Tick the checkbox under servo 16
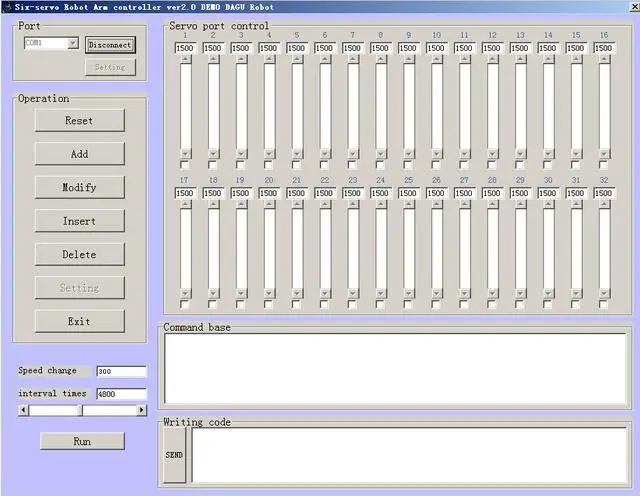The height and width of the screenshot is (496, 640). [604, 165]
